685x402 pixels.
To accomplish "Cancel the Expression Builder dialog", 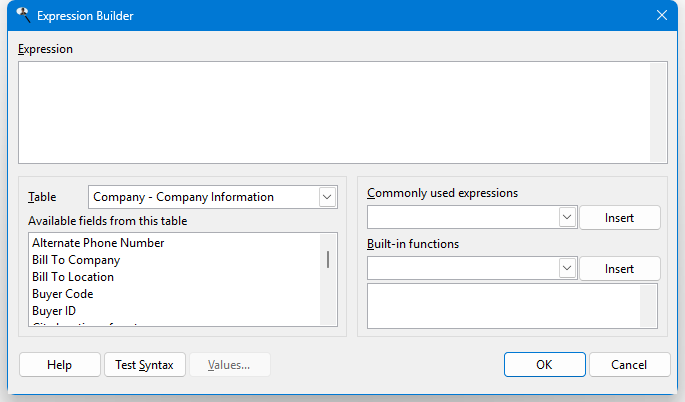I will 629,365.
